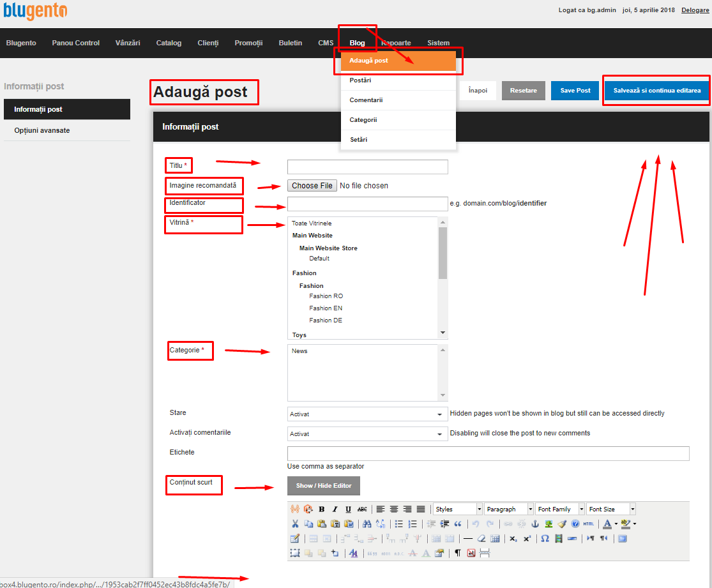Open the Vânzări menu
Image resolution: width=712 pixels, height=588 pixels.
(x=128, y=43)
